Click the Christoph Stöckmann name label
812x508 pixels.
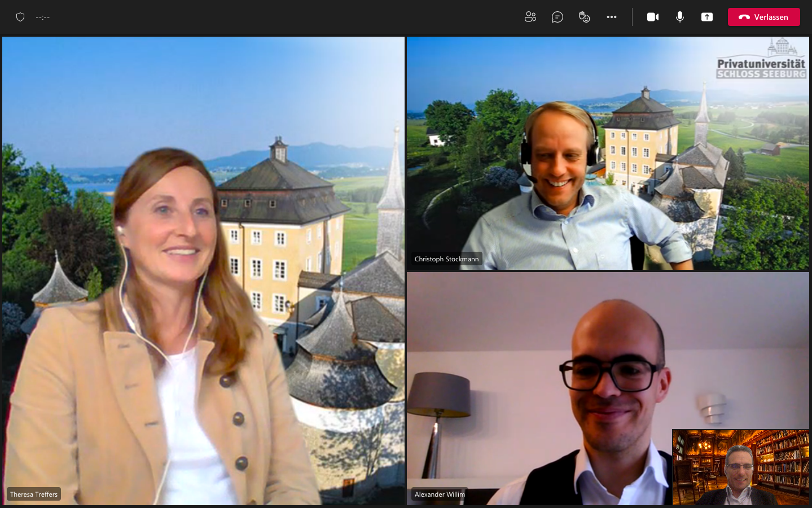pos(446,259)
